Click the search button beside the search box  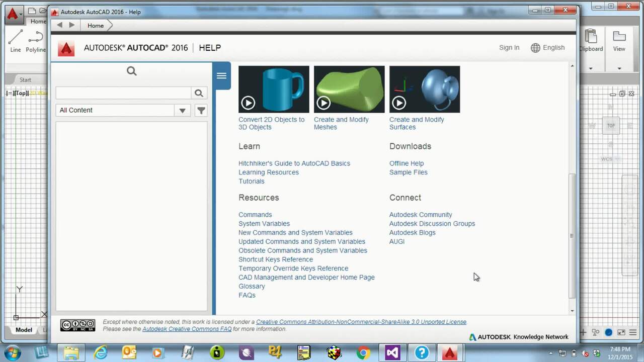point(199,93)
